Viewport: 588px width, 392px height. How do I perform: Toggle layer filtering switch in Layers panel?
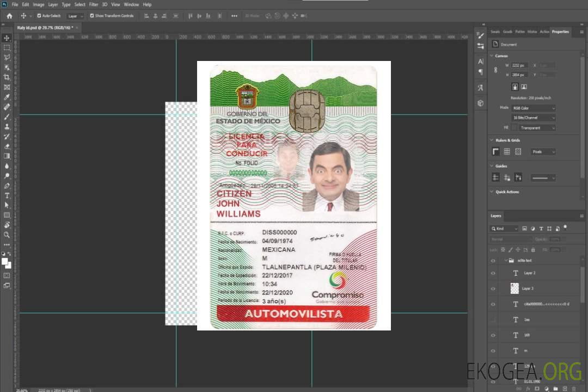pyautogui.click(x=565, y=228)
